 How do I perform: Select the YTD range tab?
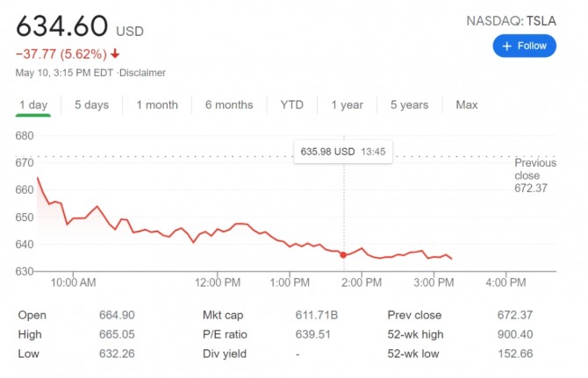tap(291, 105)
